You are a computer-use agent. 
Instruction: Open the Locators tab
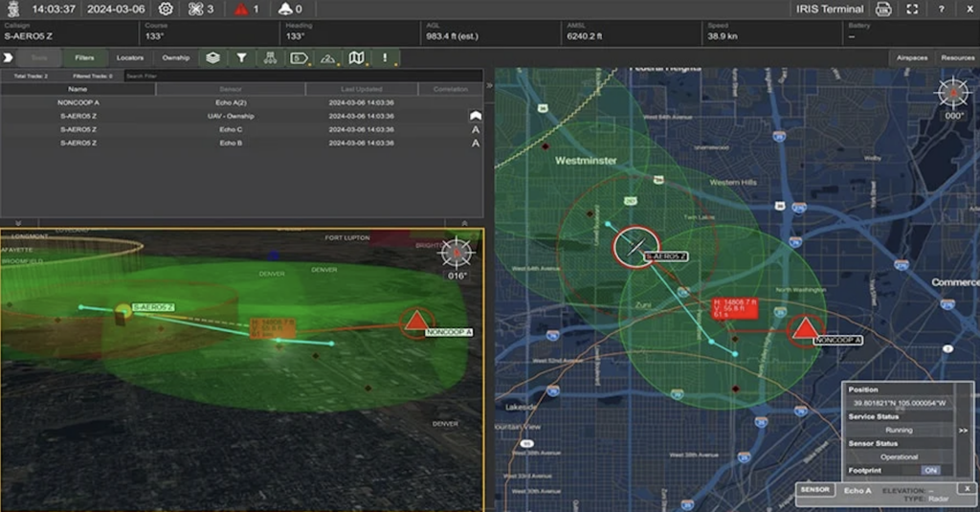(130, 57)
